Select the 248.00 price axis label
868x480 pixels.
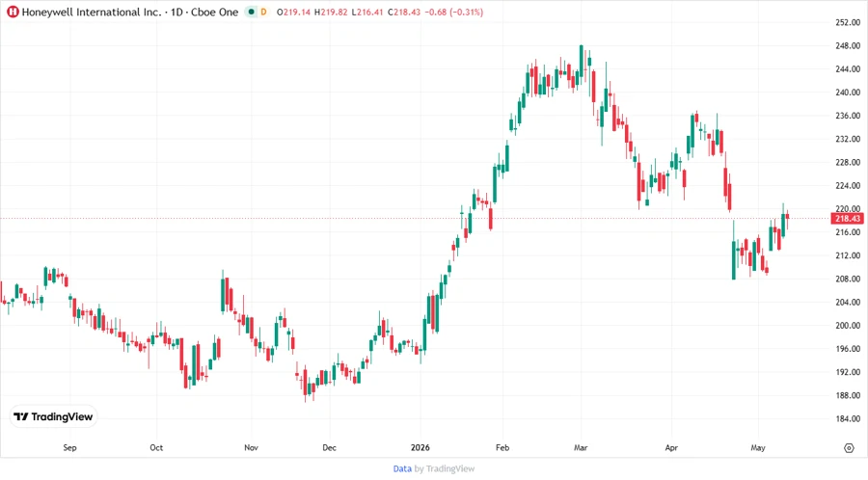click(x=848, y=46)
